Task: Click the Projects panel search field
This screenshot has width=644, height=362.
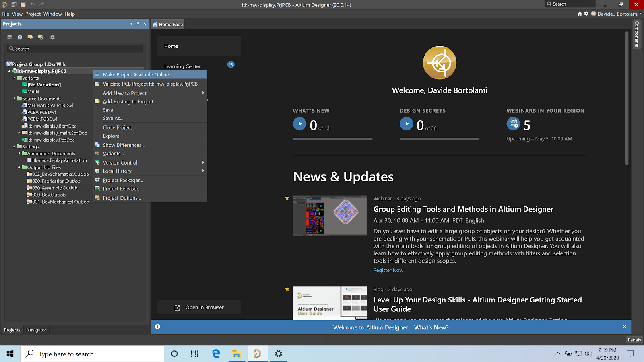Action: click(75, 49)
